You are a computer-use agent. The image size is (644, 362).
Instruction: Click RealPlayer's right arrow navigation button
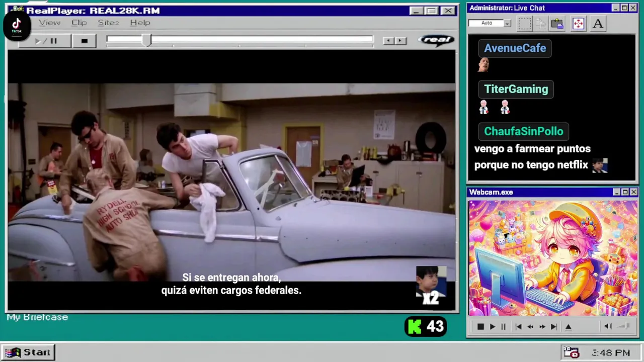(x=400, y=41)
